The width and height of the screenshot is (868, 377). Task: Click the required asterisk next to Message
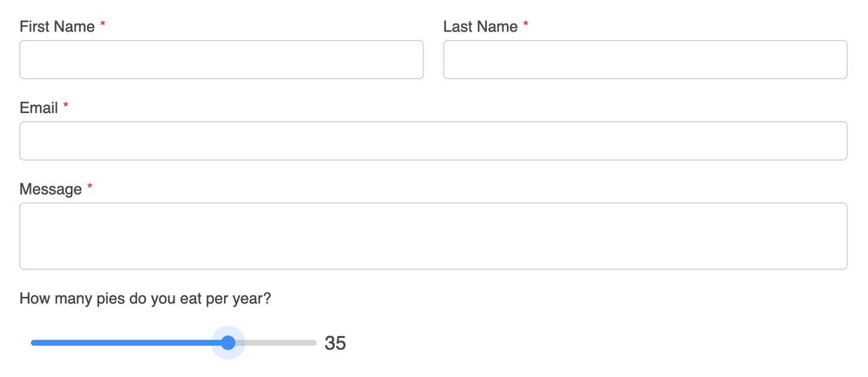click(89, 187)
